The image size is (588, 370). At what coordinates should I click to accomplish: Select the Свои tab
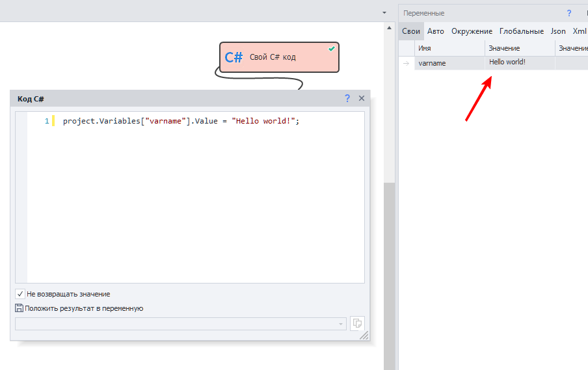(x=411, y=31)
